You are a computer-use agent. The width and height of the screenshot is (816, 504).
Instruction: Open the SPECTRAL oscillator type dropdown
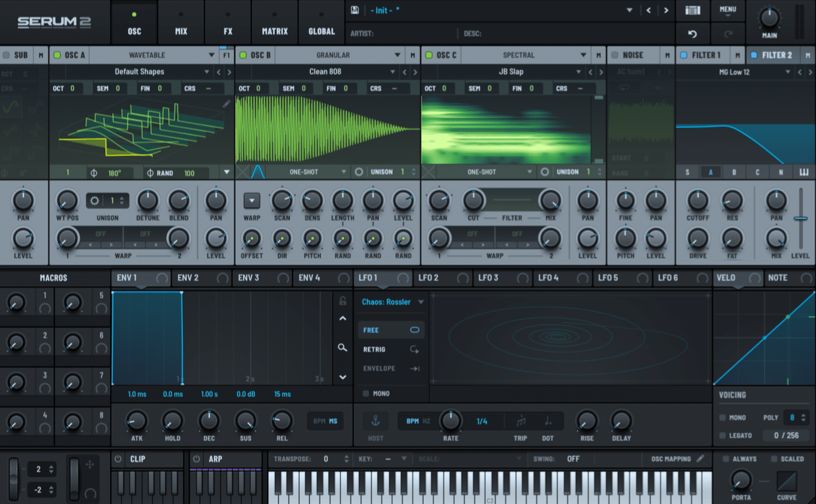click(525, 55)
